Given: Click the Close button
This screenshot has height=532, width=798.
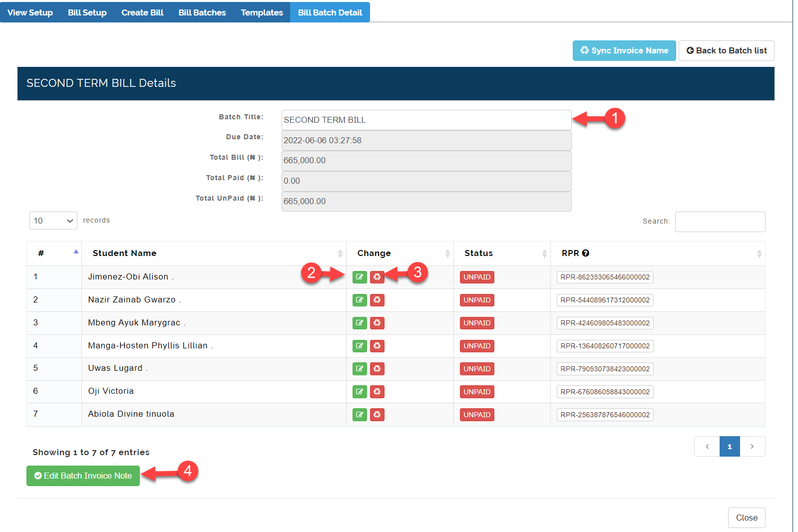Looking at the screenshot, I should click(x=747, y=518).
